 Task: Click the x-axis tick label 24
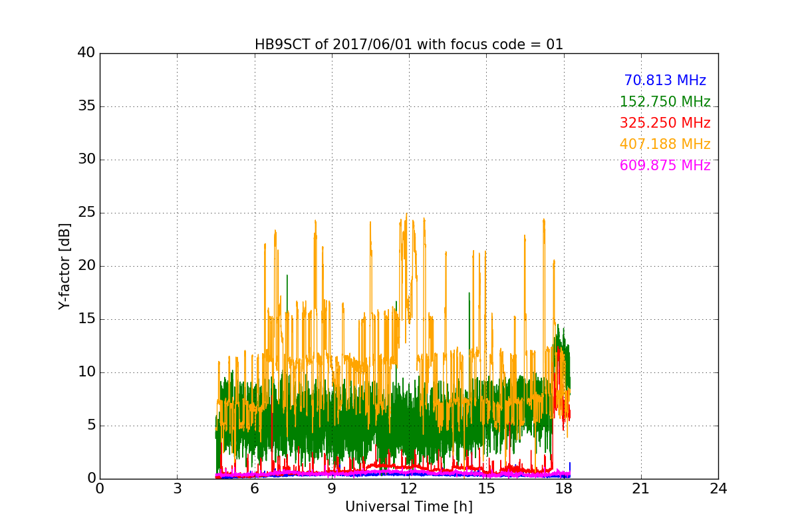[x=718, y=489]
